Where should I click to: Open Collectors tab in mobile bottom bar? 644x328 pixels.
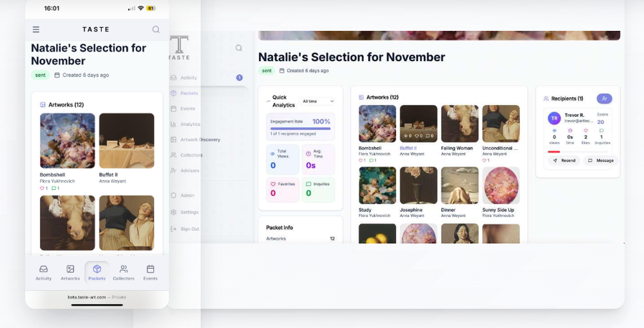click(x=124, y=273)
